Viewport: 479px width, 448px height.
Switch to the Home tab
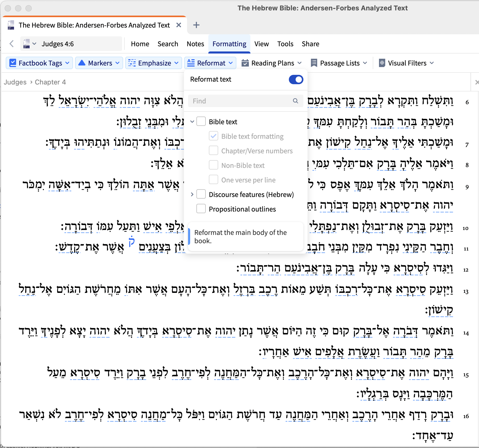(140, 44)
